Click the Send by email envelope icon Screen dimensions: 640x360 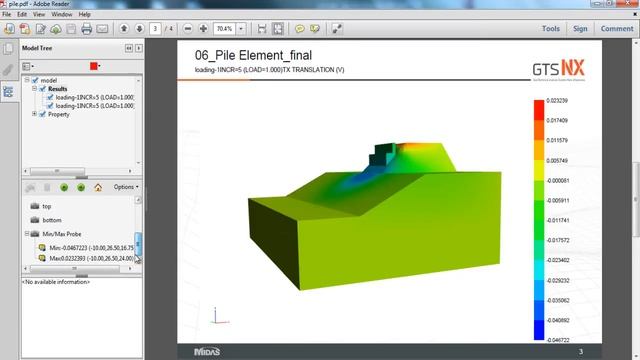[102, 29]
